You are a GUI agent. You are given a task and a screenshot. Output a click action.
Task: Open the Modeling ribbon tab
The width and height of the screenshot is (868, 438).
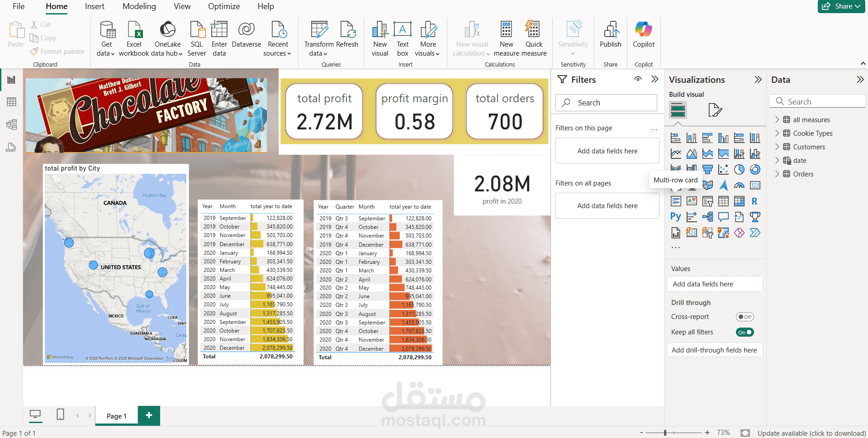pos(139,6)
